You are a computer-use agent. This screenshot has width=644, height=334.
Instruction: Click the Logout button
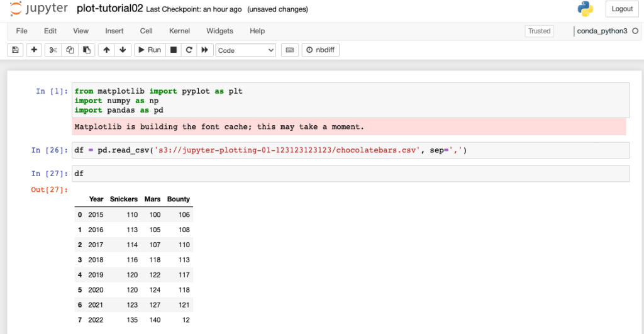click(621, 9)
